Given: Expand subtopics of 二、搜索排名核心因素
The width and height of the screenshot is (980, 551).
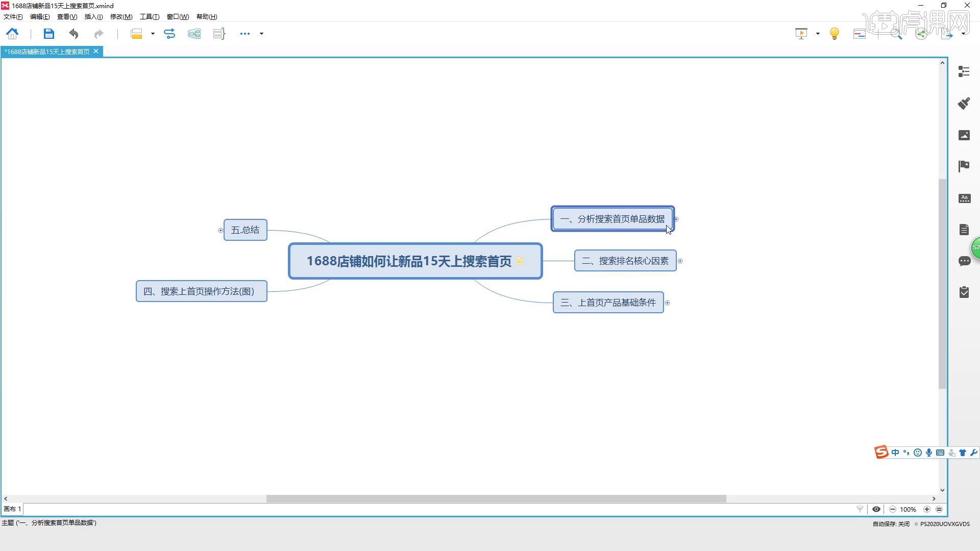Looking at the screenshot, I should click(x=680, y=261).
